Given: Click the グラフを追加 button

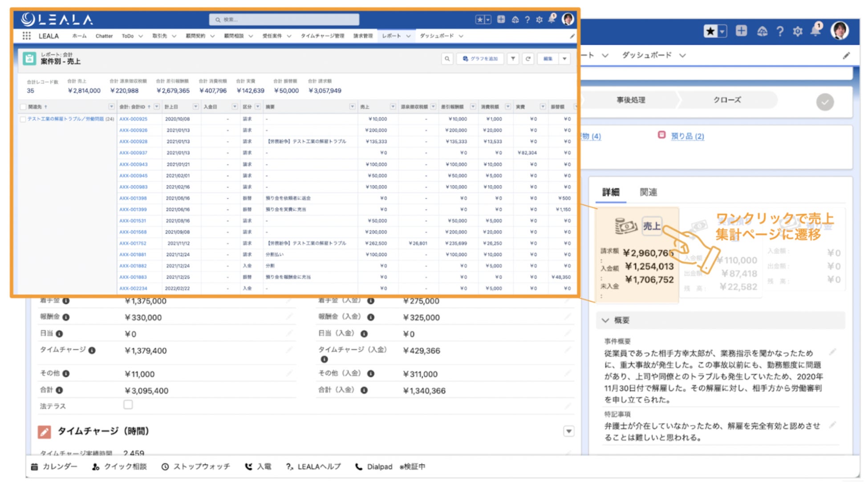Looking at the screenshot, I should coord(480,59).
